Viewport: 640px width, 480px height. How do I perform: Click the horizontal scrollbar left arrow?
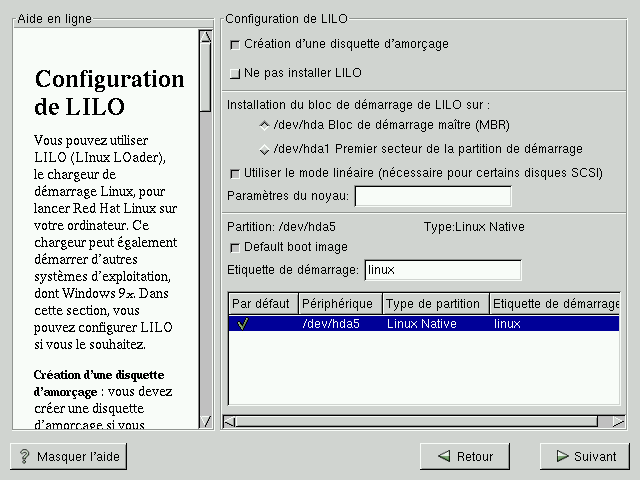click(229, 422)
